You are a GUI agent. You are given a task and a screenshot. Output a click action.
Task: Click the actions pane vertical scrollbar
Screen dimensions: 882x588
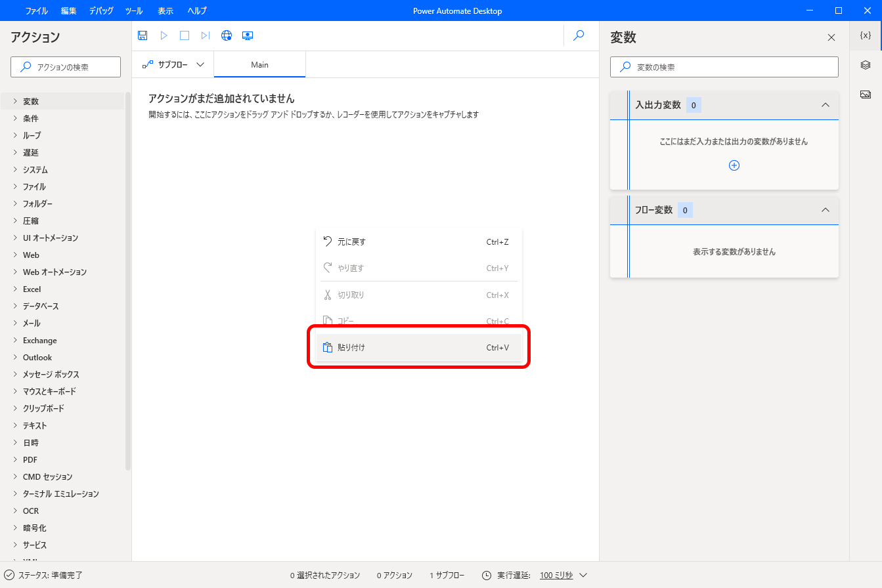128,282
